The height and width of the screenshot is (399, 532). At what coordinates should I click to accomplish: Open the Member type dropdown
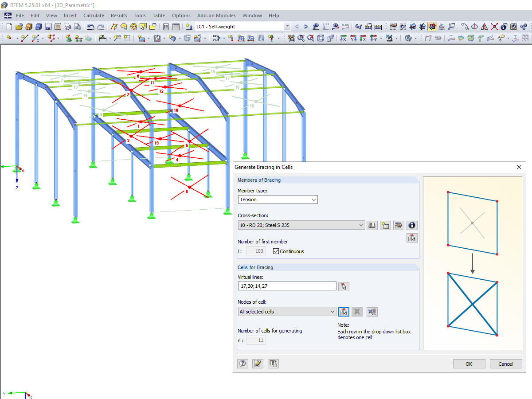point(278,199)
